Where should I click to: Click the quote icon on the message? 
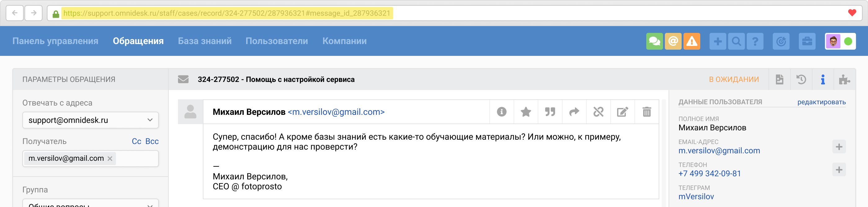[550, 112]
